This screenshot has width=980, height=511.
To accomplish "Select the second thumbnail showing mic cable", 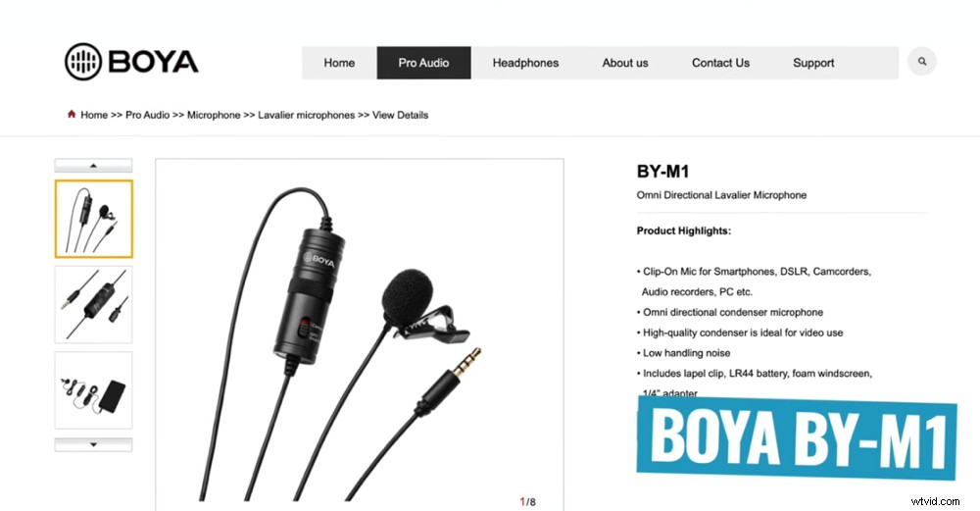I will coord(94,305).
